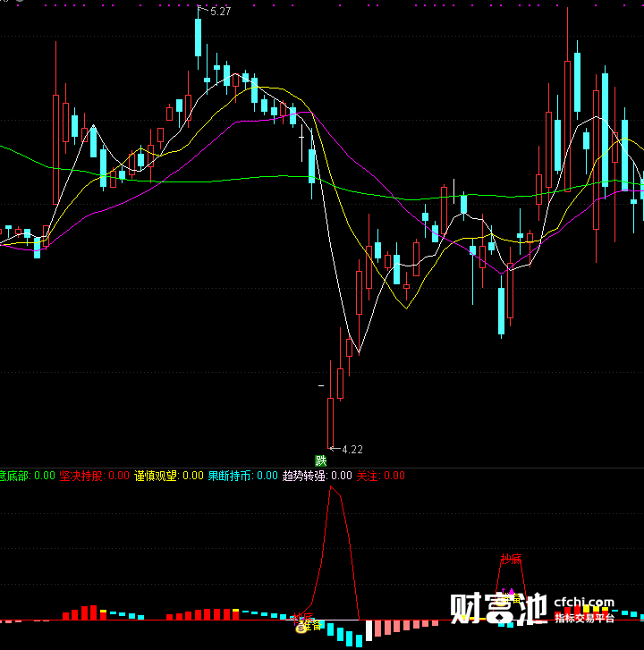The width and height of the screenshot is (644, 650).
Task: Click the green 跌 marker below the low
Action: click(x=320, y=460)
